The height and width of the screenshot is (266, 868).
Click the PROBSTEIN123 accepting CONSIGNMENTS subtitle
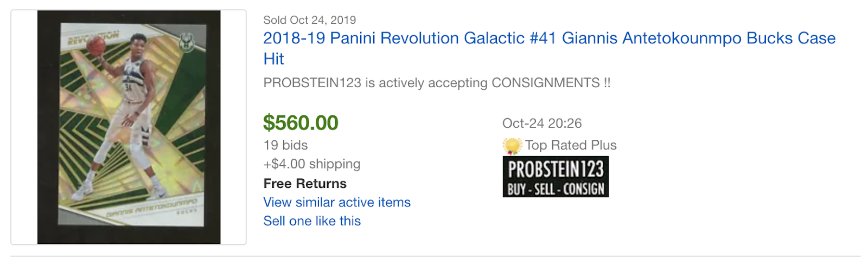tap(437, 83)
